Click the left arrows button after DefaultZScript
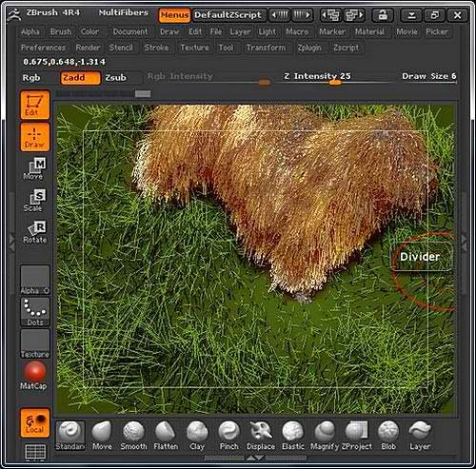Screen dimensions: 476x469 [x=280, y=15]
